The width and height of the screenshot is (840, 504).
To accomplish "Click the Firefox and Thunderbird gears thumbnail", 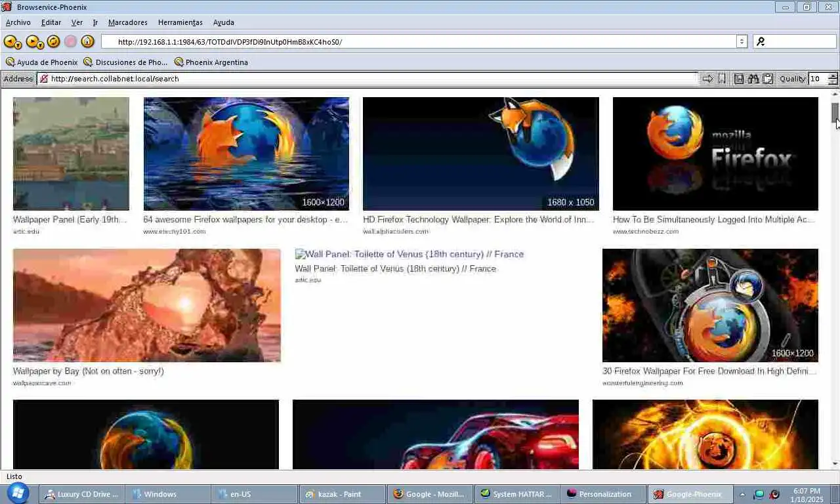I will click(710, 305).
